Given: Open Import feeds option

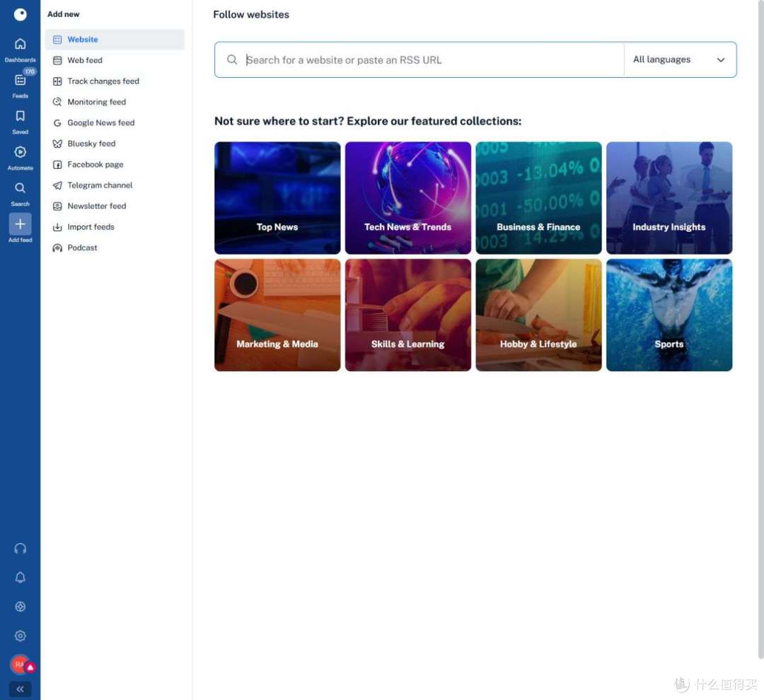Looking at the screenshot, I should tap(115, 227).
